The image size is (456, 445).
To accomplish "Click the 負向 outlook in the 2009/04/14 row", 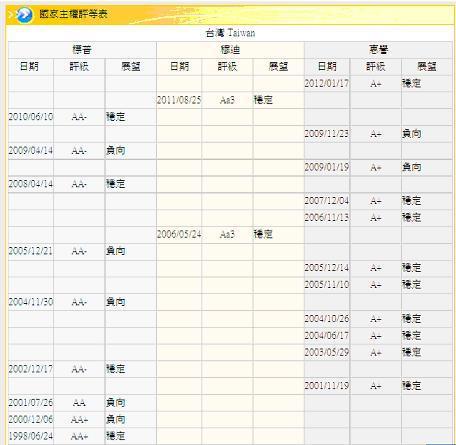I will pos(116,150).
